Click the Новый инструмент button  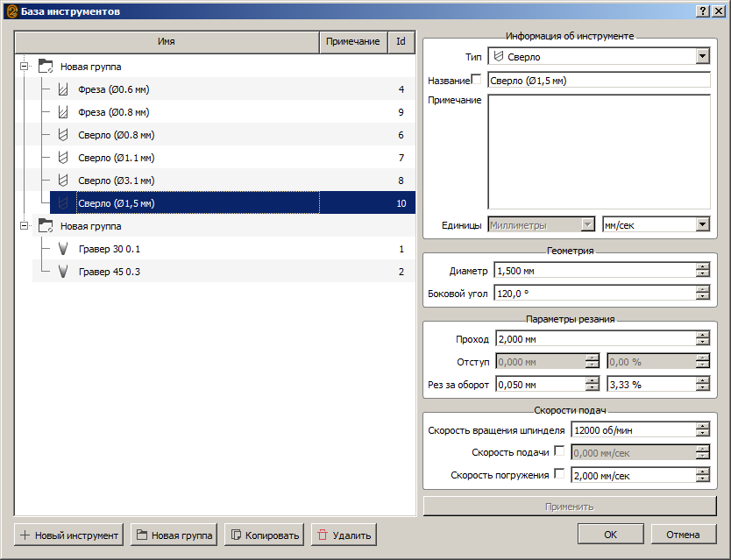point(69,535)
